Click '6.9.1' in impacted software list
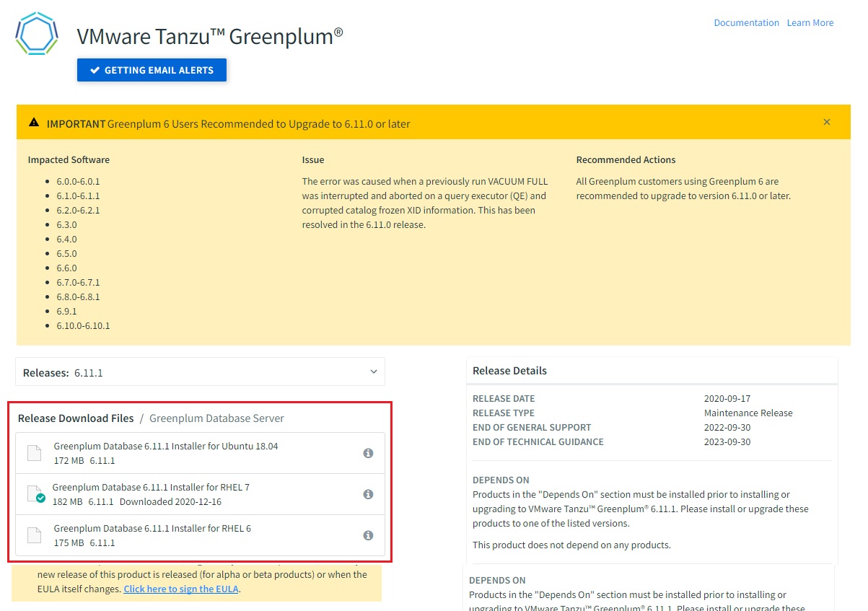This screenshot has height=611, width=868. pos(66,311)
